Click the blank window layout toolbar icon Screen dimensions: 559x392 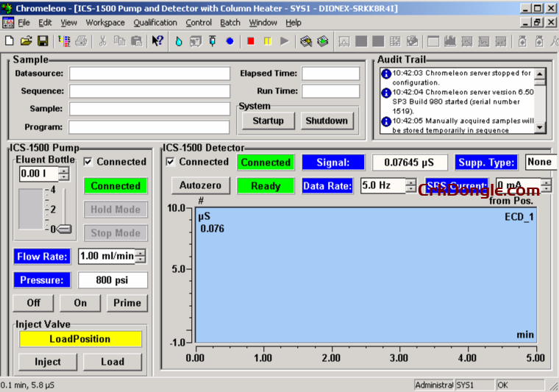433,42
